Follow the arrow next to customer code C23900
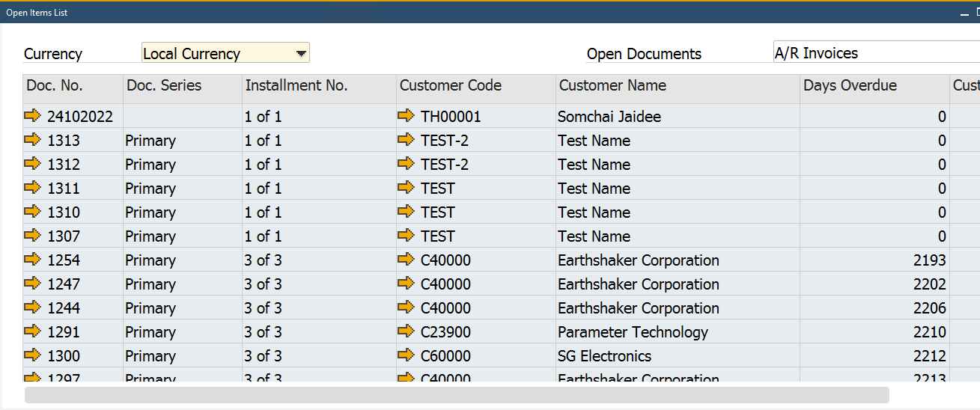The image size is (980, 410). coord(406,331)
